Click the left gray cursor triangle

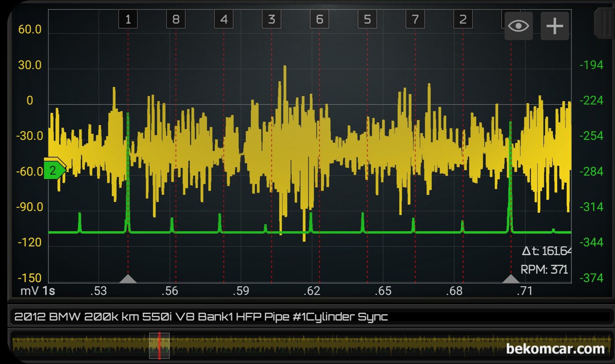(x=128, y=279)
